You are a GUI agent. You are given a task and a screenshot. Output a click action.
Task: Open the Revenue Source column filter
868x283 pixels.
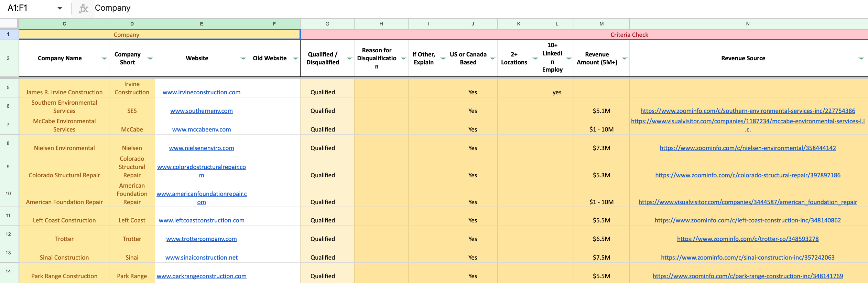(861, 59)
